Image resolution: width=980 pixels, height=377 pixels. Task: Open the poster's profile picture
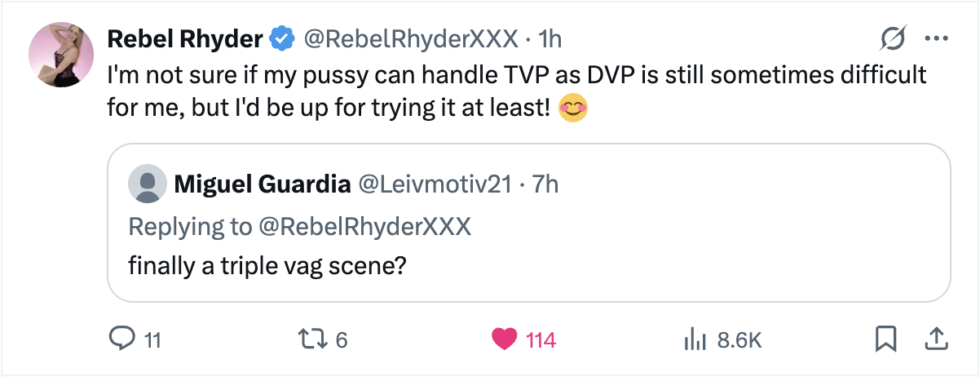pyautogui.click(x=61, y=54)
